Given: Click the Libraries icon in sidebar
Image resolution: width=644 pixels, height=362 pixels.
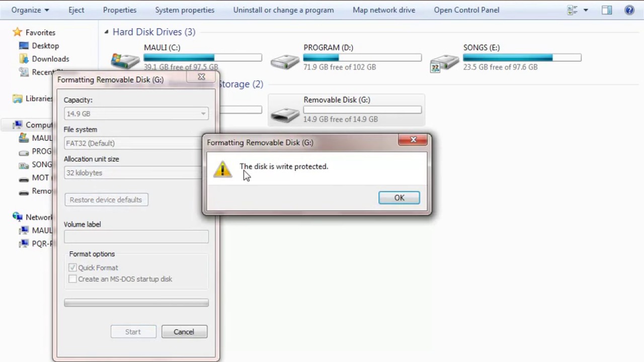Looking at the screenshot, I should (x=18, y=99).
